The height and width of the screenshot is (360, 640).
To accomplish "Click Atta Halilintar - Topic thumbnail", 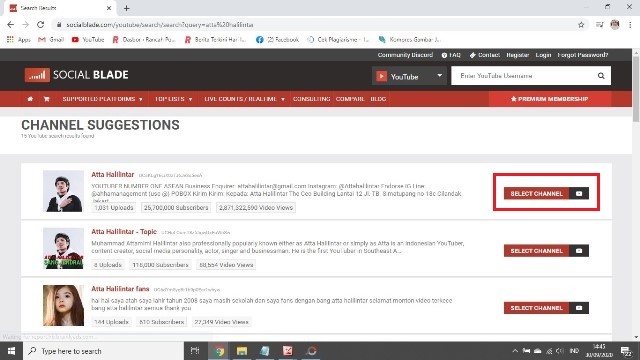I will tap(63, 248).
